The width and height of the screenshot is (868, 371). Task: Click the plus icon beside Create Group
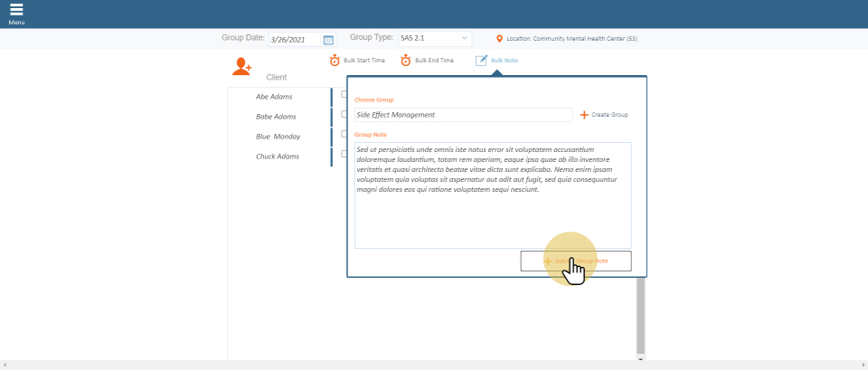584,115
